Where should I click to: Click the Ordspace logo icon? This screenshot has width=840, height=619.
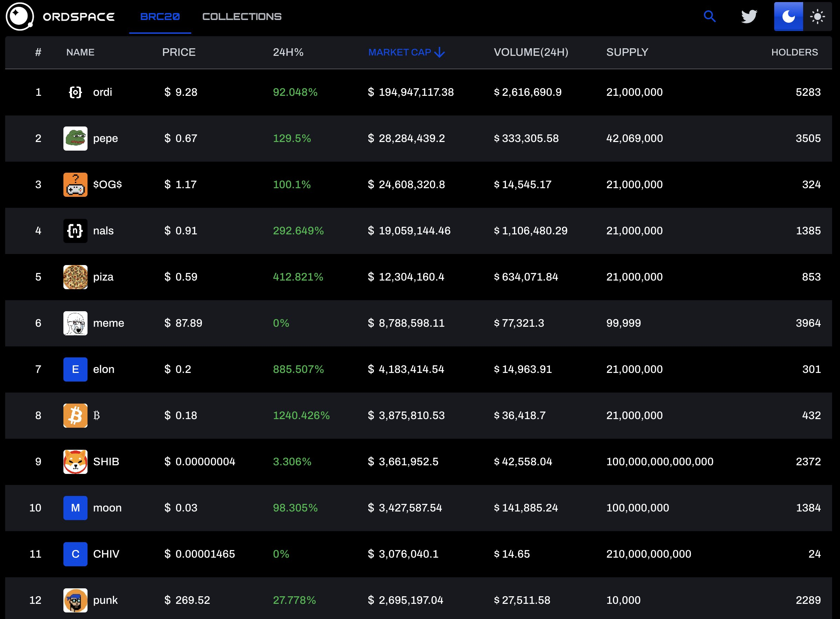20,17
